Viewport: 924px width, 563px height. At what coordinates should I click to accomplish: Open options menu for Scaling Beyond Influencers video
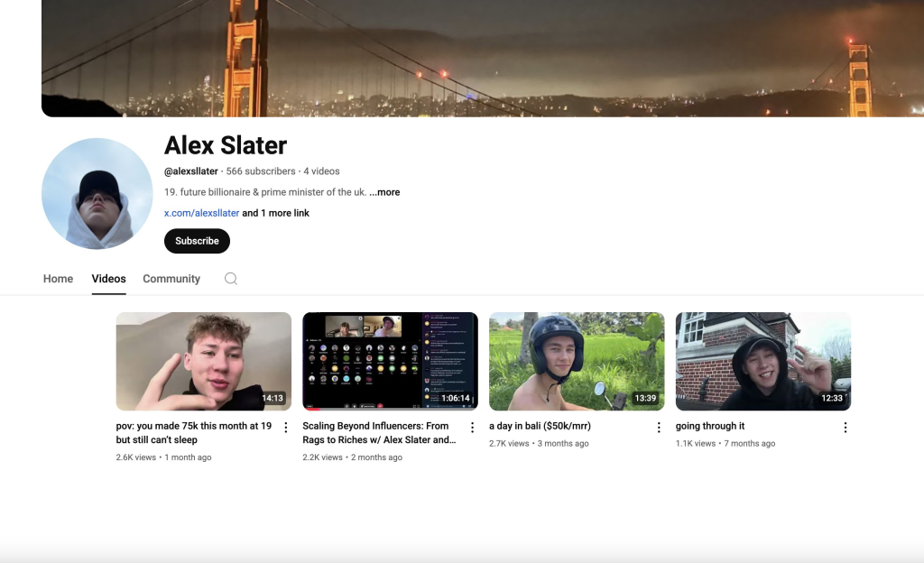[x=472, y=428]
